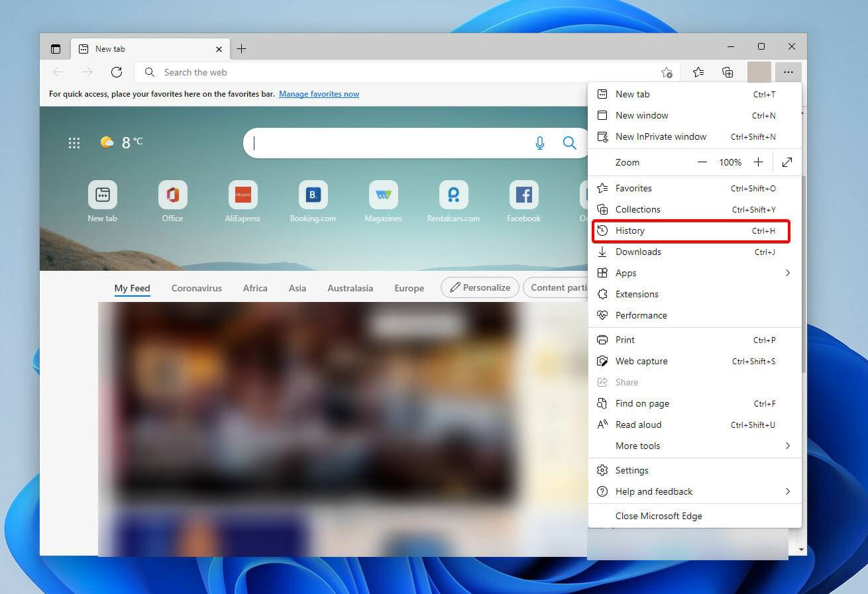The image size is (868, 594).
Task: Click the Refresh page icon
Action: [117, 72]
